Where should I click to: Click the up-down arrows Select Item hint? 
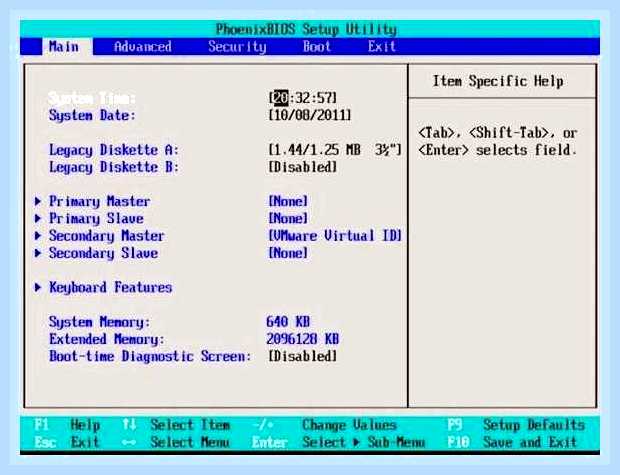point(176,425)
